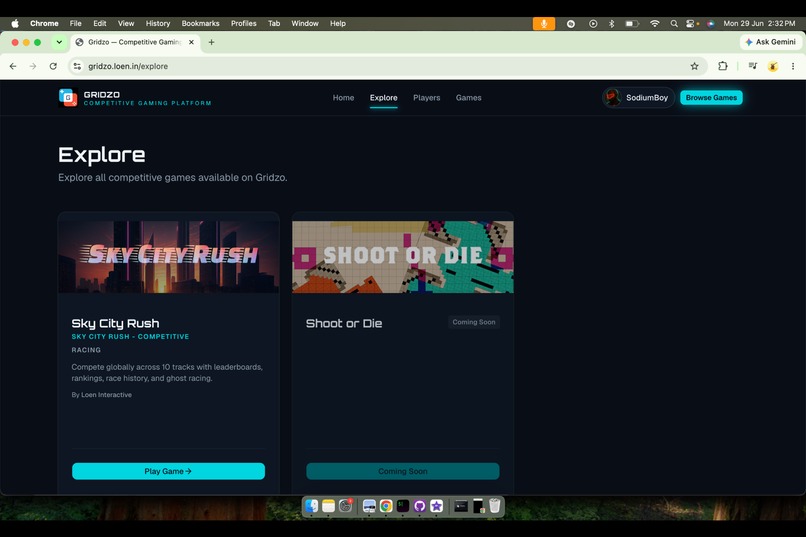806x537 pixels.
Task: Click the date and time in menu bar
Action: tap(759, 24)
